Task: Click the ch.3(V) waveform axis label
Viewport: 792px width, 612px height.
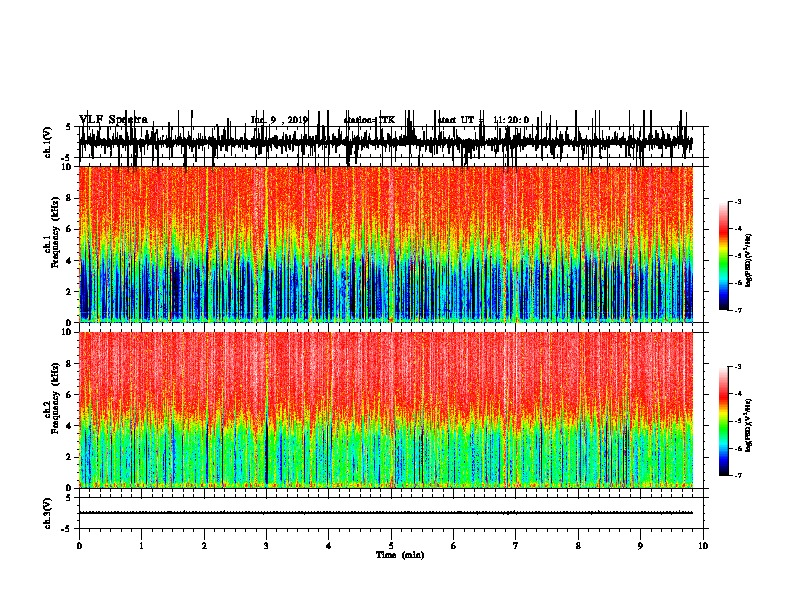Action: (x=47, y=513)
